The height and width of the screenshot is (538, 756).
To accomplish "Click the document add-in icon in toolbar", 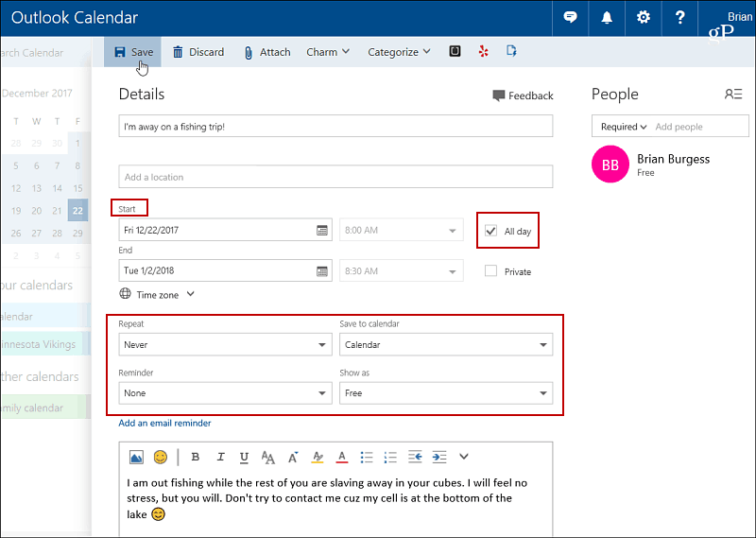I will 511,51.
